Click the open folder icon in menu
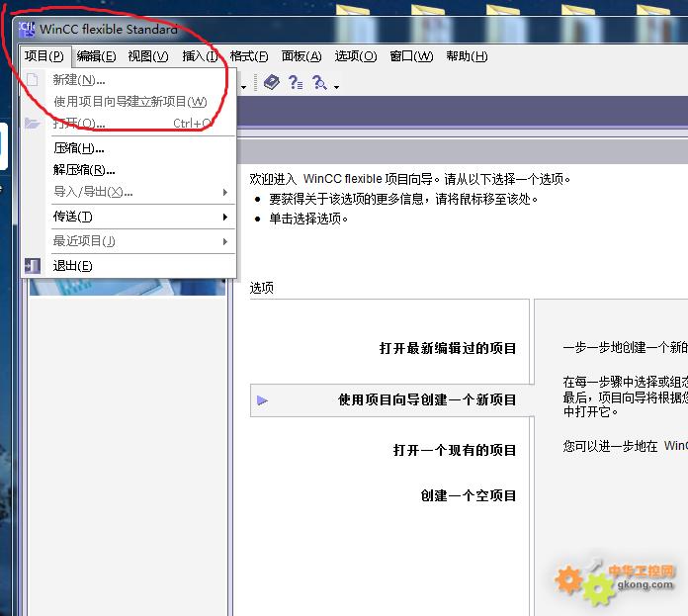688x616 pixels. tap(33, 124)
